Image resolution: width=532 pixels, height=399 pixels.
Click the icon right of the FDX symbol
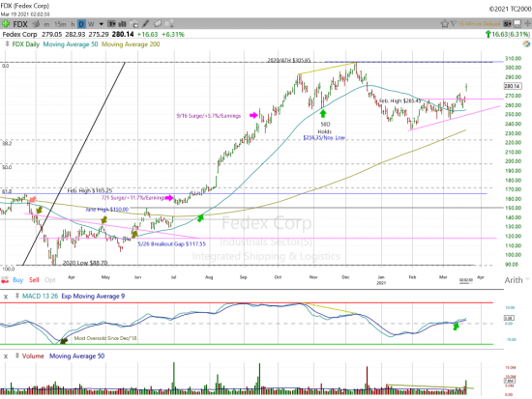(x=37, y=24)
